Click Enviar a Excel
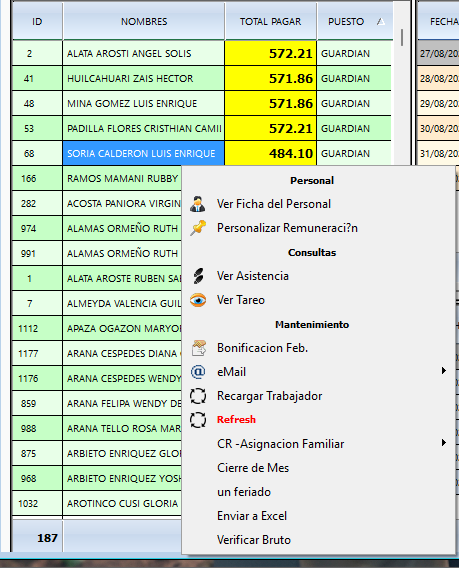Viewport: 459px width, 570px height. [x=252, y=516]
